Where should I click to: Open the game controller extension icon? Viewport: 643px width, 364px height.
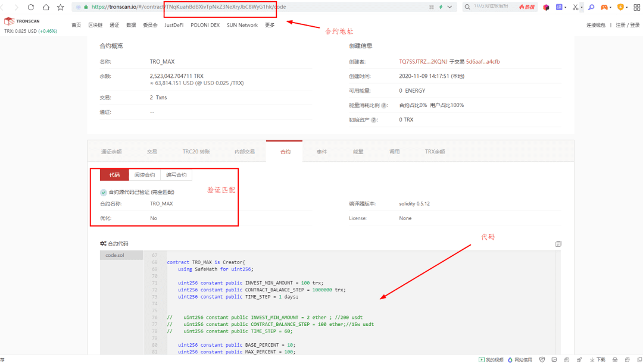[604, 7]
